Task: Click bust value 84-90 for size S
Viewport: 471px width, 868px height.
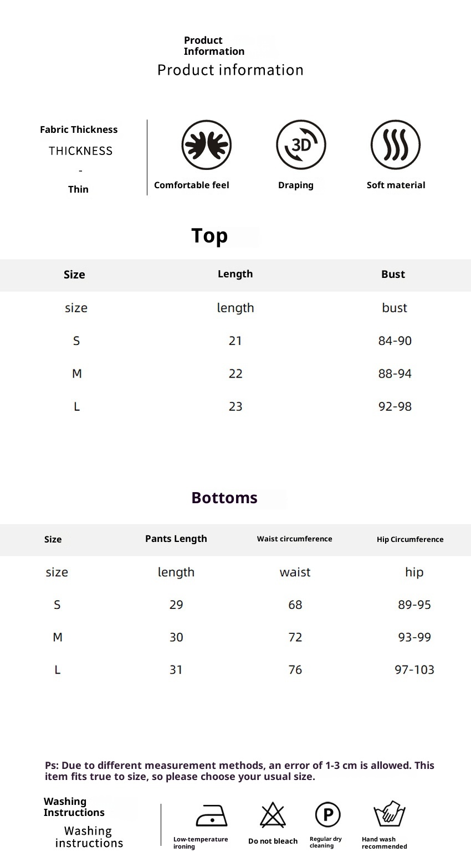Action: [x=395, y=341]
